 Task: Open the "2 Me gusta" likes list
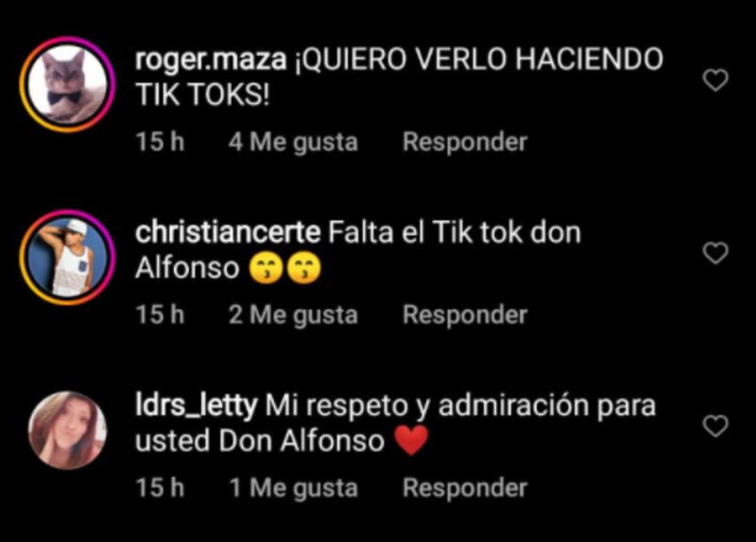point(293,315)
